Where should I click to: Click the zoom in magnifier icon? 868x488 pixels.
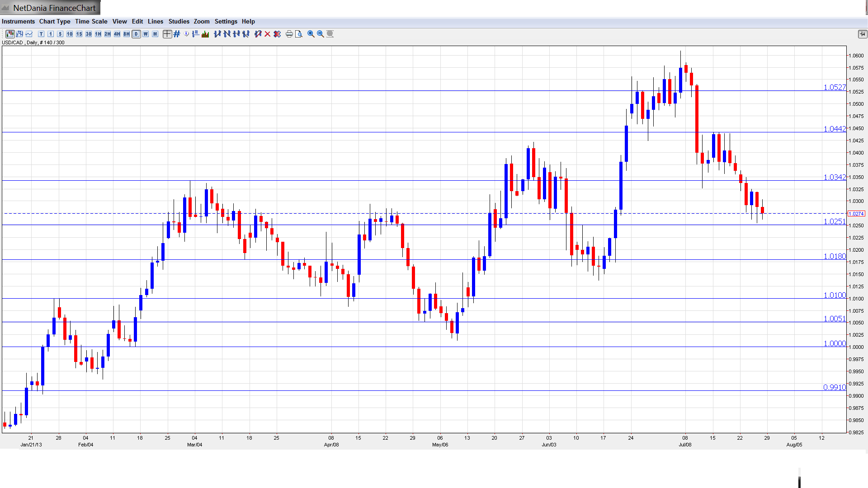(311, 34)
